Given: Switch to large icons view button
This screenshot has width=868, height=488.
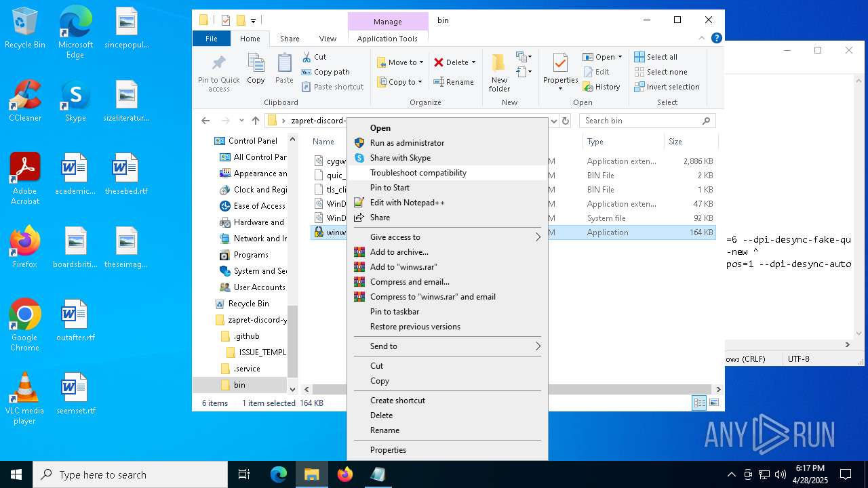Looking at the screenshot, I should [x=713, y=403].
